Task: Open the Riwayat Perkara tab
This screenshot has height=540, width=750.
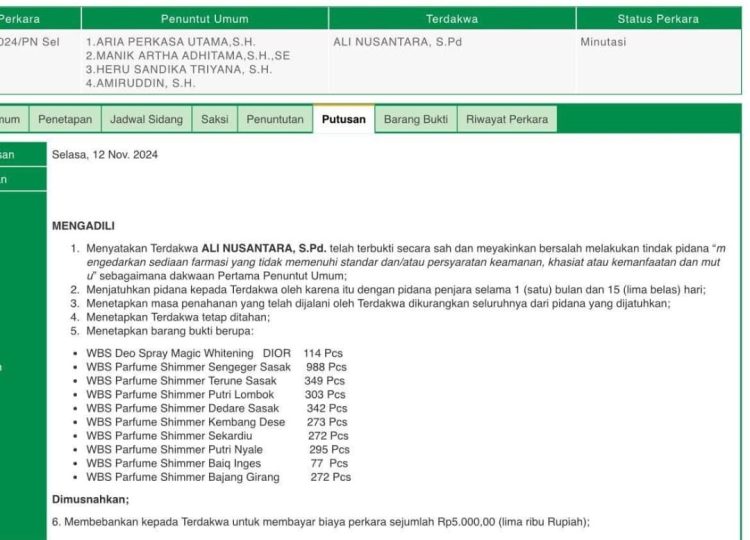Action: tap(507, 119)
